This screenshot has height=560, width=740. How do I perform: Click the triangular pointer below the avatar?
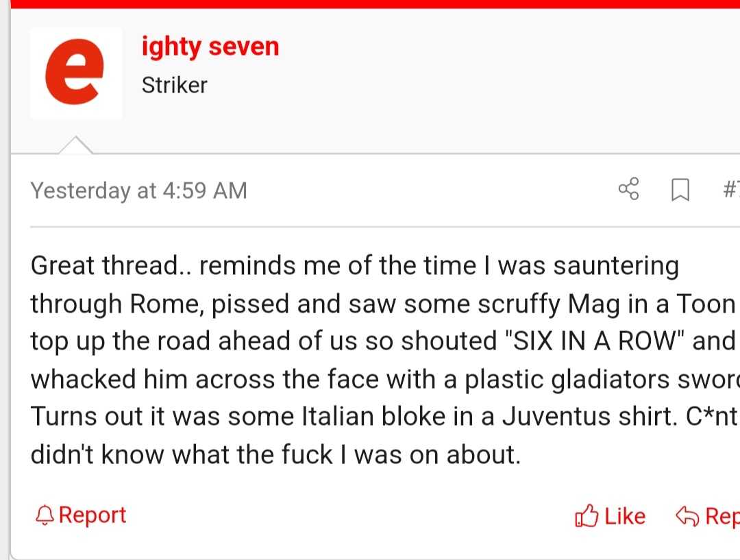pyautogui.click(x=75, y=145)
